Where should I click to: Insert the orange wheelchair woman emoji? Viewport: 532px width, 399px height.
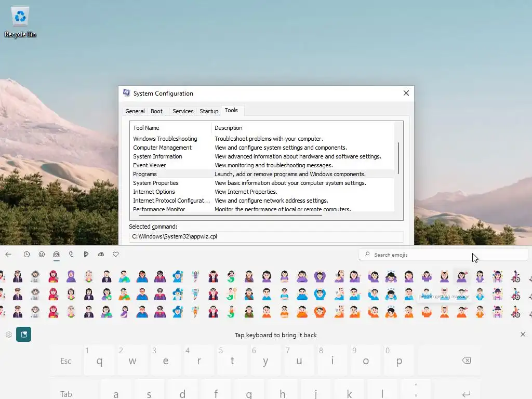(515, 312)
